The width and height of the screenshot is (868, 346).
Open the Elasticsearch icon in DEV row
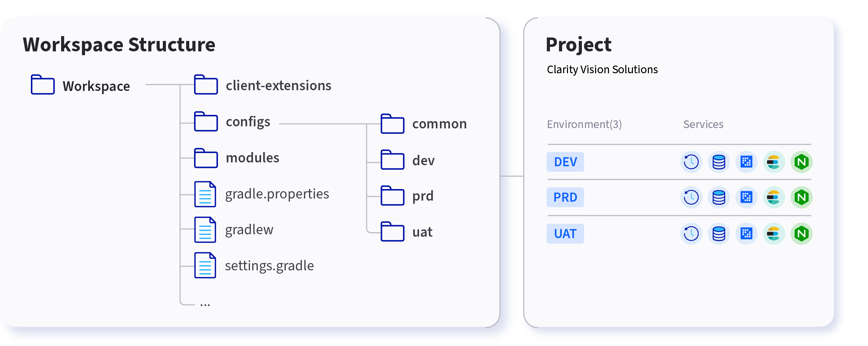pyautogui.click(x=774, y=162)
